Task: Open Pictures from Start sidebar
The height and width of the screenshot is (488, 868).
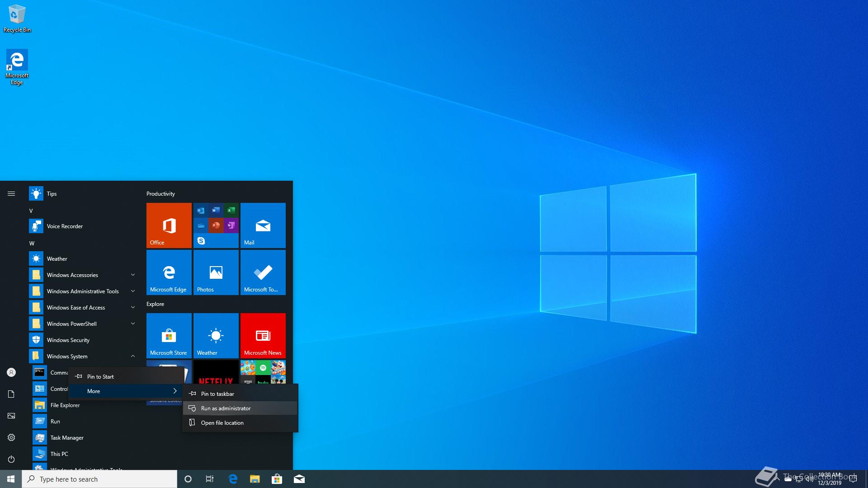Action: pyautogui.click(x=11, y=416)
